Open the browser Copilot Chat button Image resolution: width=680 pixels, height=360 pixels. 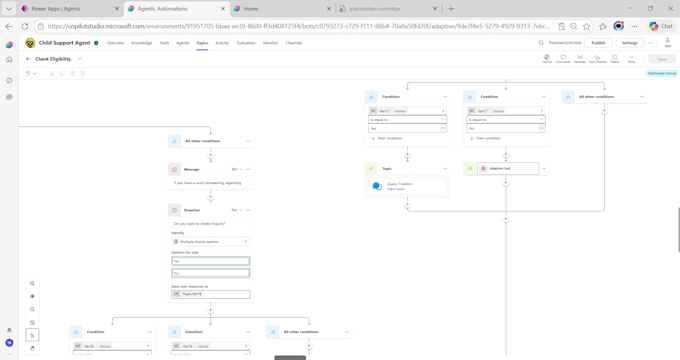click(660, 26)
